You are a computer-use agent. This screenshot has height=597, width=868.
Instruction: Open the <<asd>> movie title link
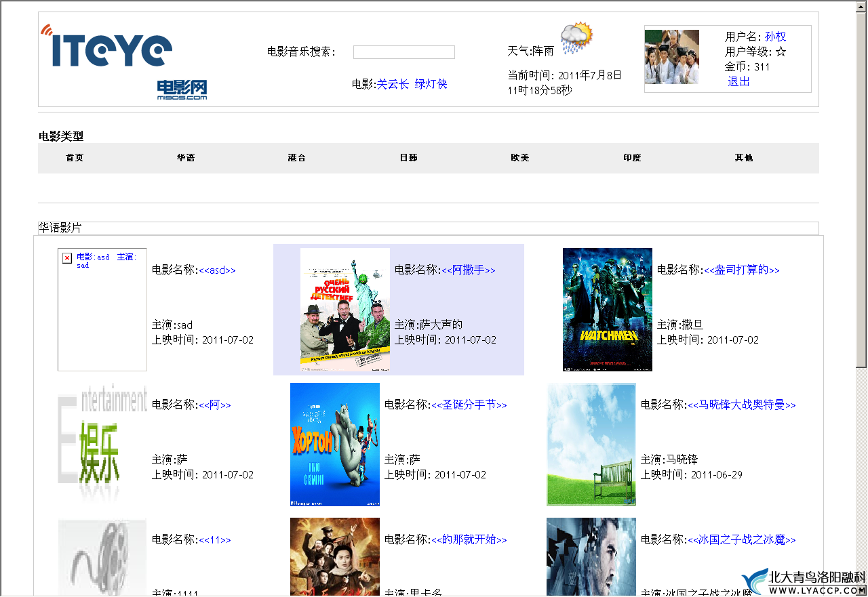coord(217,270)
